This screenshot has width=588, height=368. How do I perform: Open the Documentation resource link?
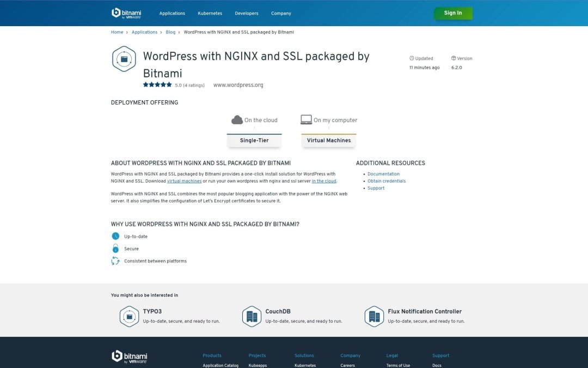[x=383, y=174]
